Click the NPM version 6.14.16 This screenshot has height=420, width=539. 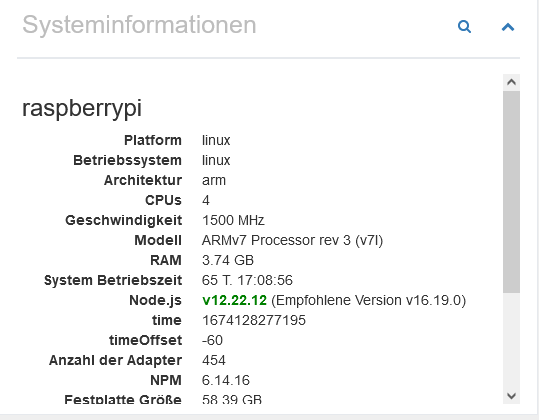[x=226, y=380]
